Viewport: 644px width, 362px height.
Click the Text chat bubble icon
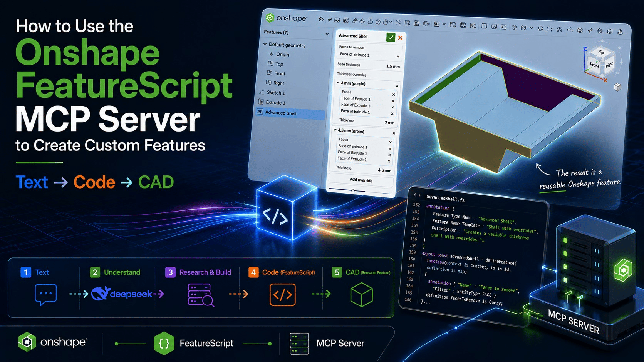coord(46,295)
